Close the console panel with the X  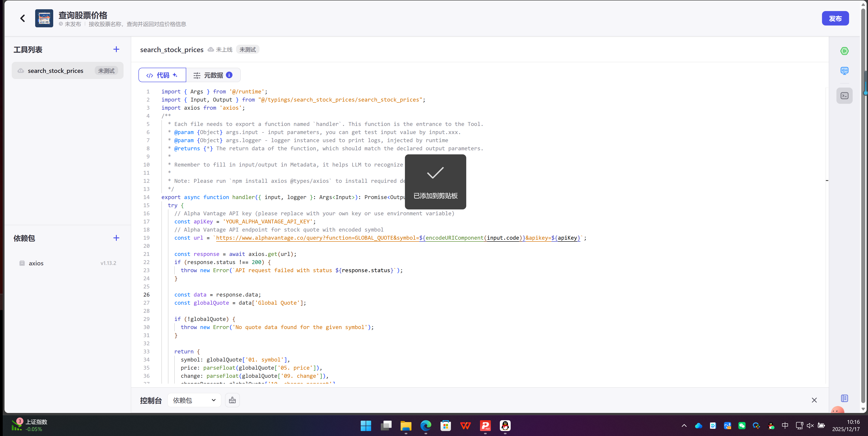pyautogui.click(x=814, y=400)
